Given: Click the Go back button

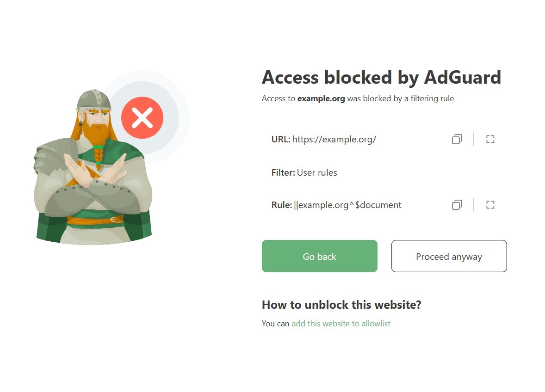Looking at the screenshot, I should tap(319, 256).
